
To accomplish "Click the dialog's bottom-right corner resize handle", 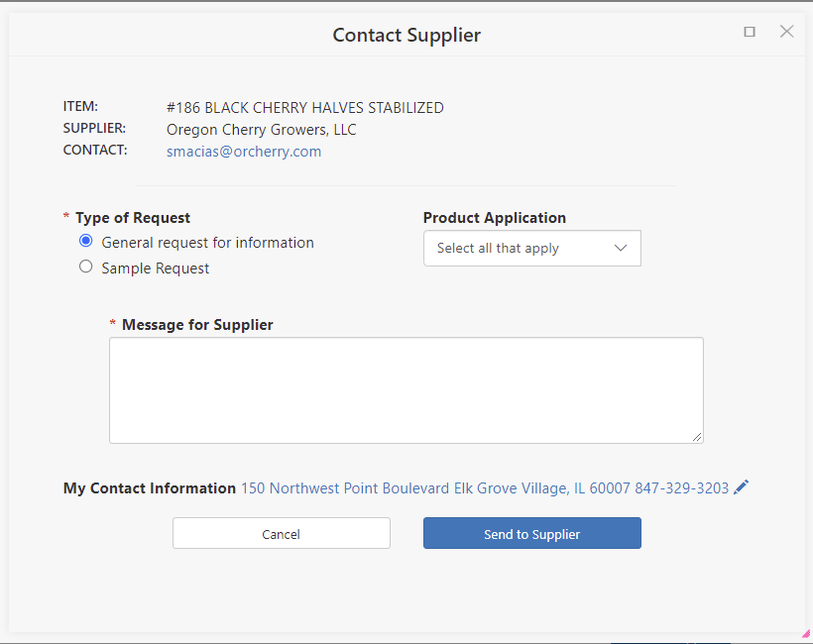I will tap(806, 634).
